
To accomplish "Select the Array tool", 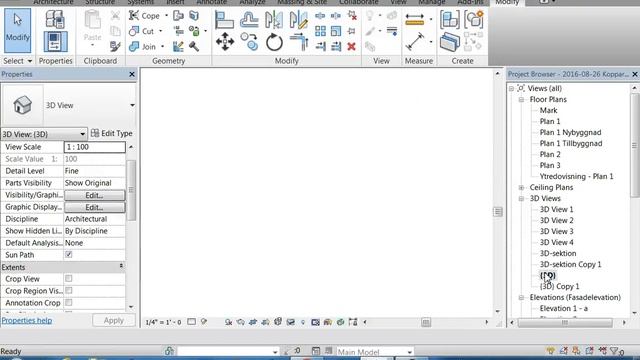I will pyautogui.click(x=320, y=31).
